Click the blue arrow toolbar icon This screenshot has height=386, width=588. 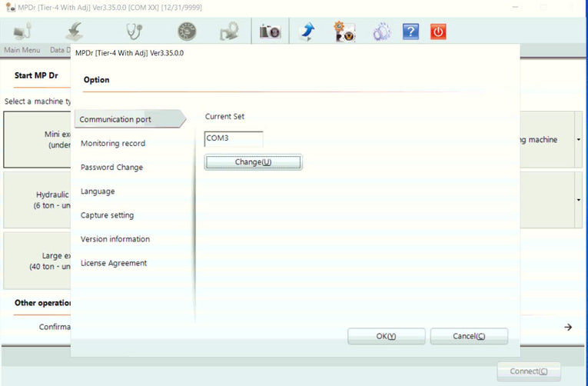click(307, 32)
